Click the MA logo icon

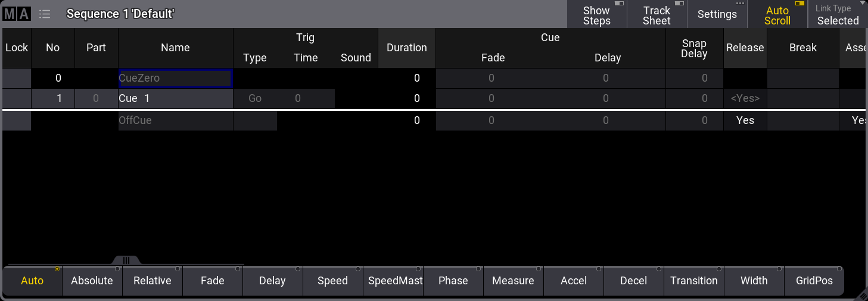(x=16, y=14)
